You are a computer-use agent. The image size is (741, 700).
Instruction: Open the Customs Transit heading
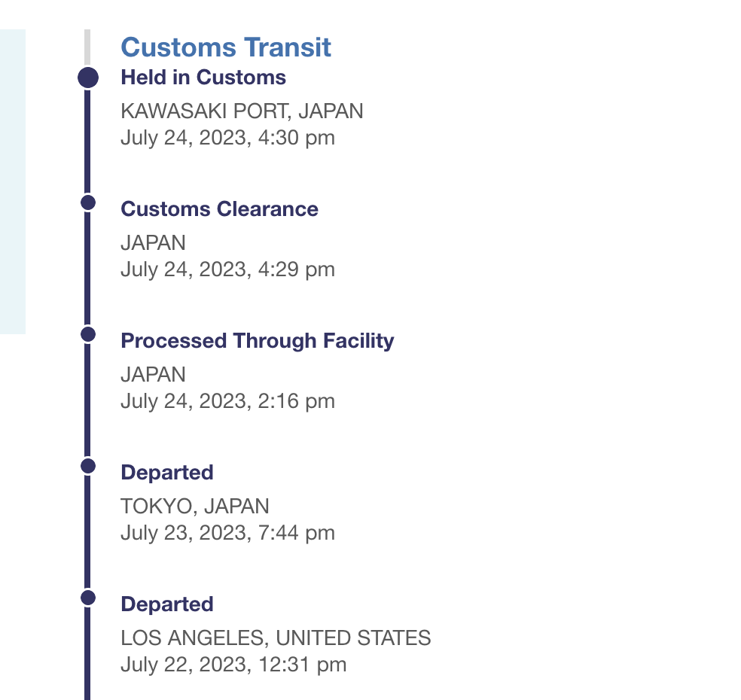point(226,47)
